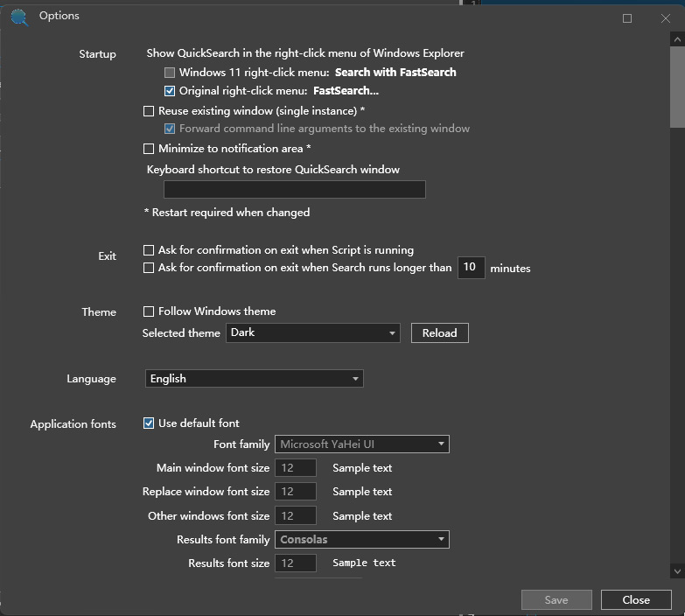The height and width of the screenshot is (616, 685).
Task: Enable Minimize to notification area
Action: click(x=149, y=149)
